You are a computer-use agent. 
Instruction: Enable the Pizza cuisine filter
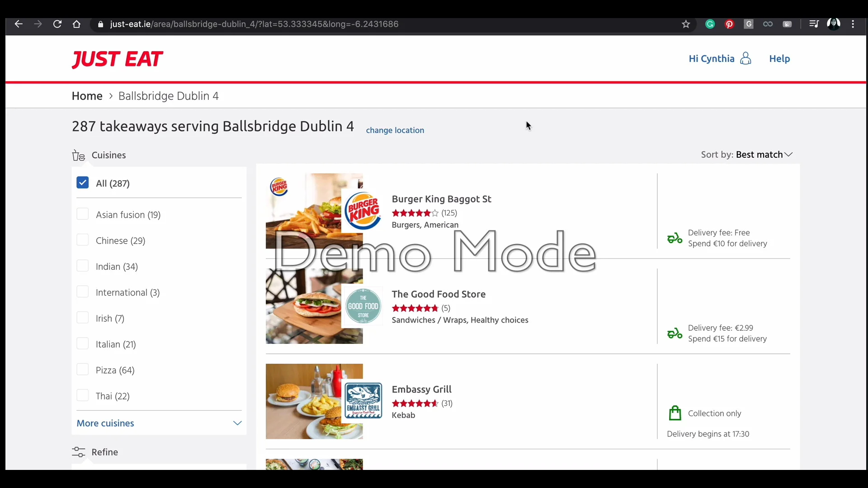click(x=82, y=370)
